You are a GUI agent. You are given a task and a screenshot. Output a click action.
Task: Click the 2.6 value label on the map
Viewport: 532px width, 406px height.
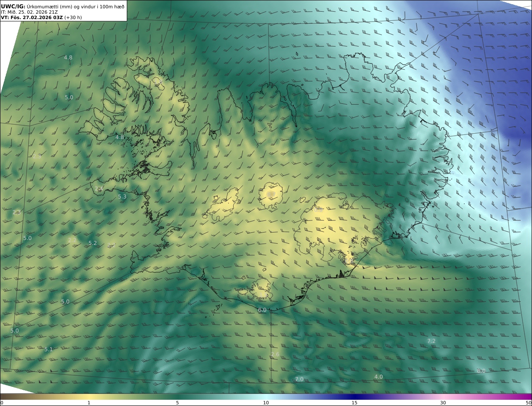point(275,355)
